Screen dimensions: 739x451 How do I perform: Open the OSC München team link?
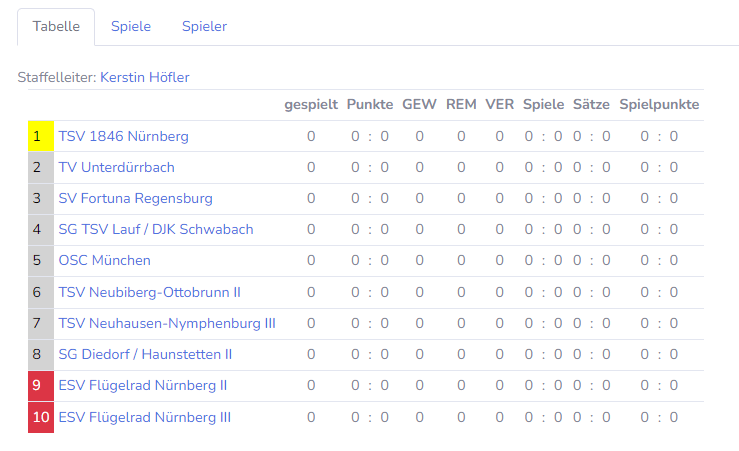104,260
